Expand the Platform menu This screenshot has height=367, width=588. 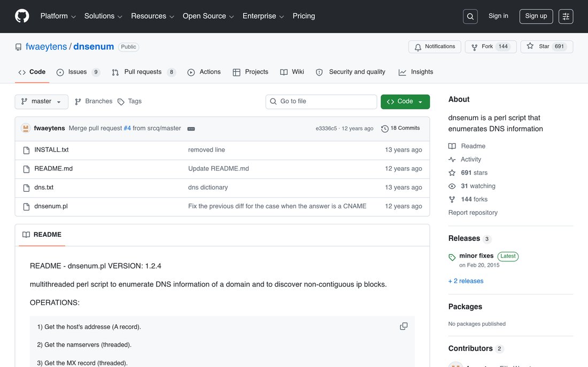click(x=58, y=16)
